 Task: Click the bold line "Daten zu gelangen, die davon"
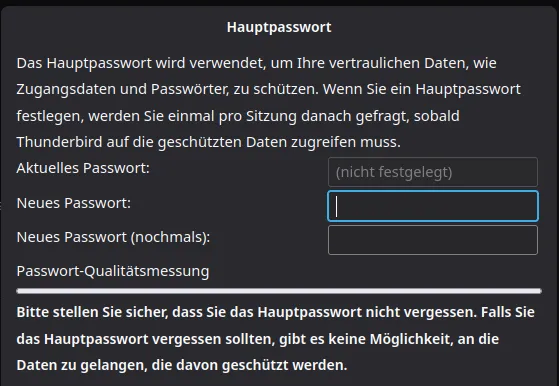pos(182,365)
